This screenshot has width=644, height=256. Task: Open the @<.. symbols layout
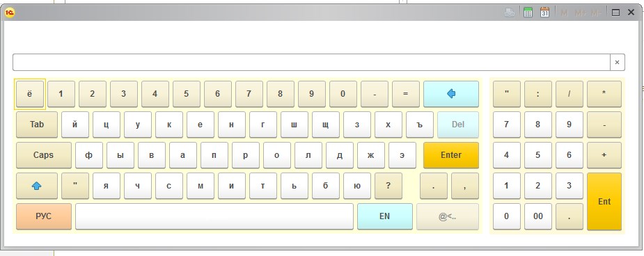point(447,216)
